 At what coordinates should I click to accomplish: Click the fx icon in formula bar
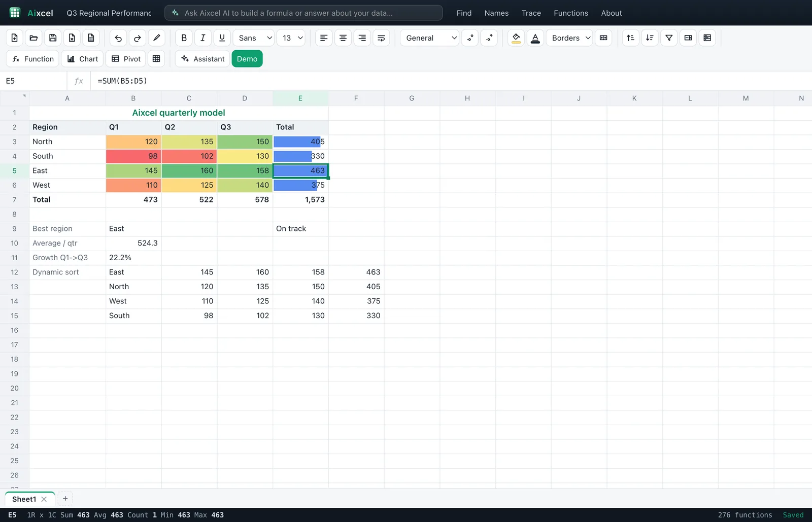click(79, 81)
